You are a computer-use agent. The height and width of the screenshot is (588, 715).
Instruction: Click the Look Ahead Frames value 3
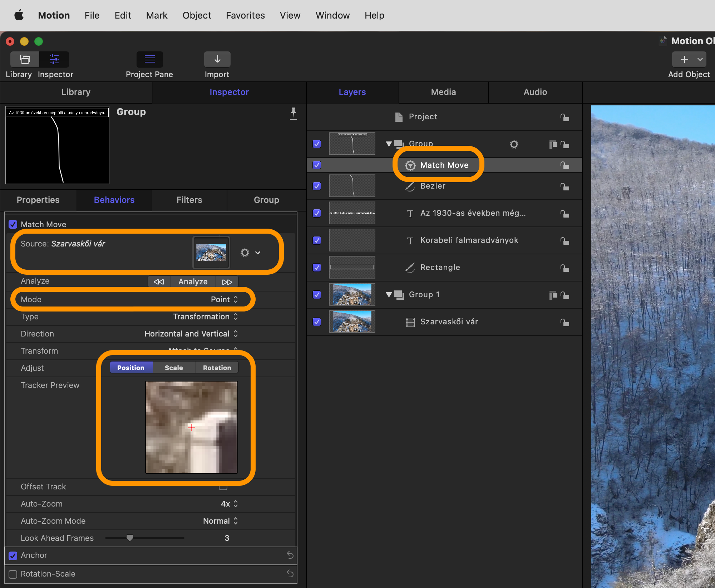(x=227, y=538)
